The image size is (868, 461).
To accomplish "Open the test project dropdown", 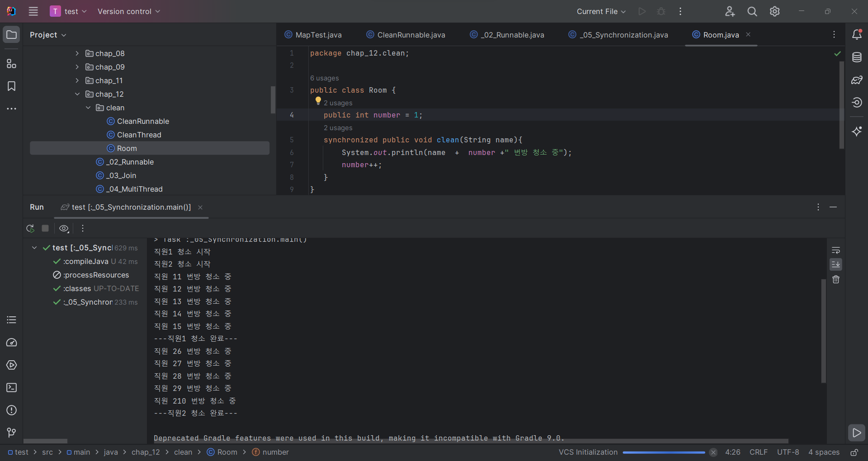I will (x=69, y=11).
